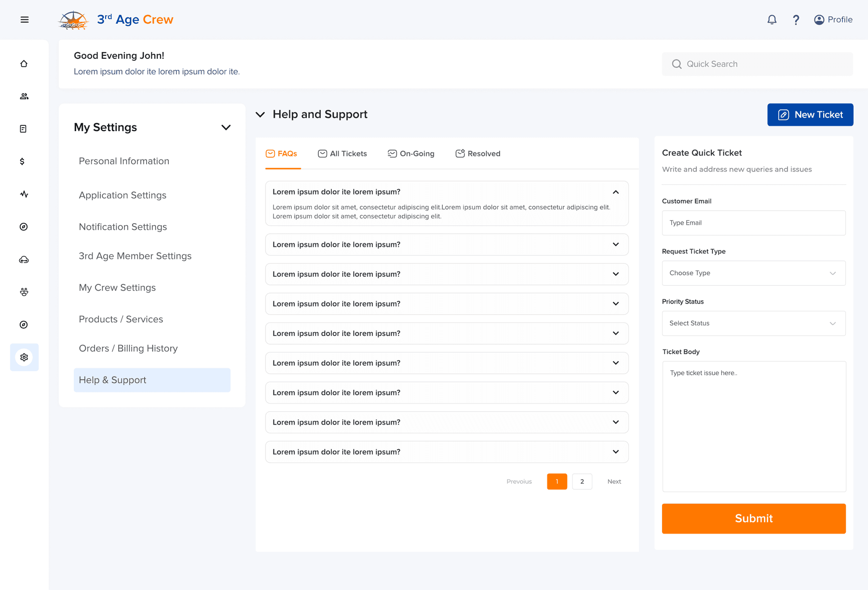Select Help & Support menu item
The height and width of the screenshot is (590, 868).
[x=152, y=380]
